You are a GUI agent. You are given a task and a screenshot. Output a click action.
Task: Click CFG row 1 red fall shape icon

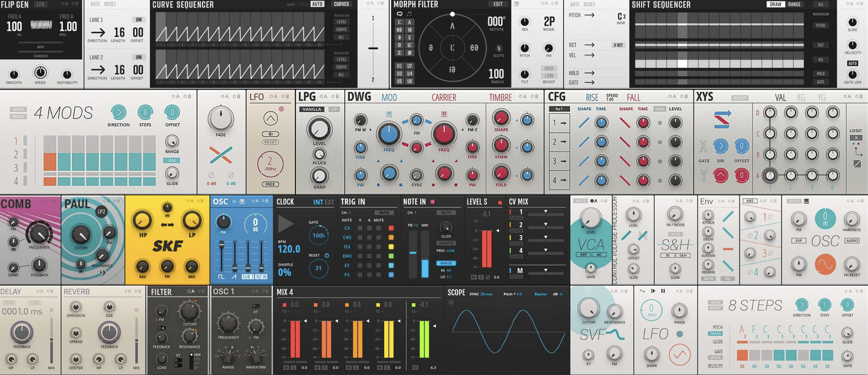click(x=625, y=123)
